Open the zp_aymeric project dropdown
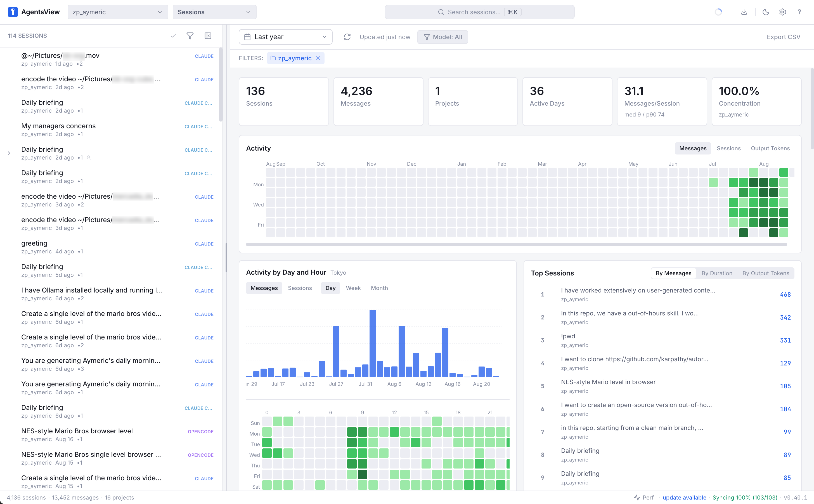 tap(118, 12)
